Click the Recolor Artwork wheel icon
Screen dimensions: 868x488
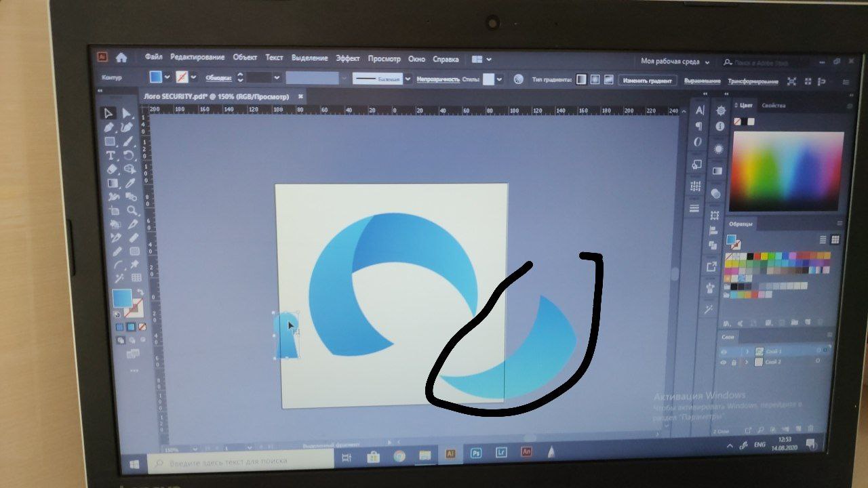pyautogui.click(x=519, y=79)
